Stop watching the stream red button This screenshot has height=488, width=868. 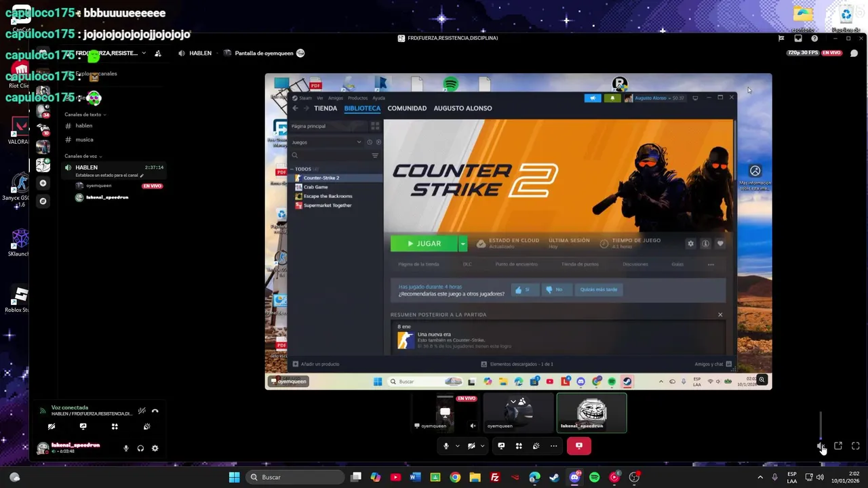578,446
